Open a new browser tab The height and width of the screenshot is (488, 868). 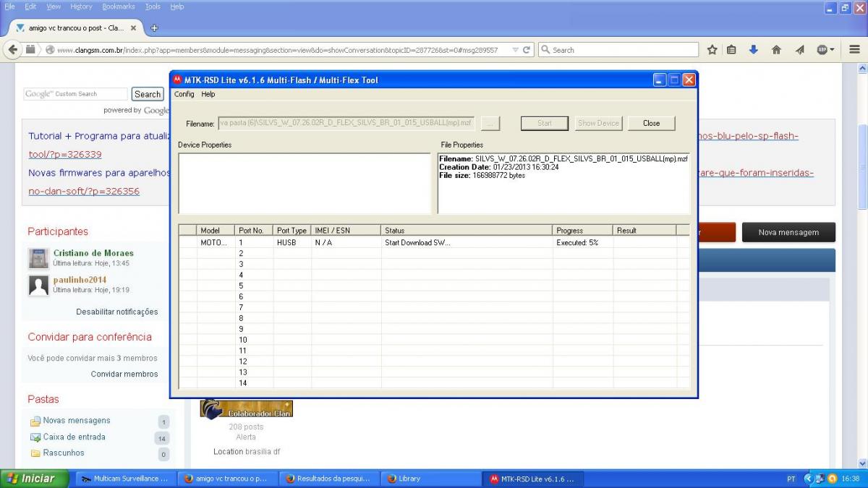[154, 28]
